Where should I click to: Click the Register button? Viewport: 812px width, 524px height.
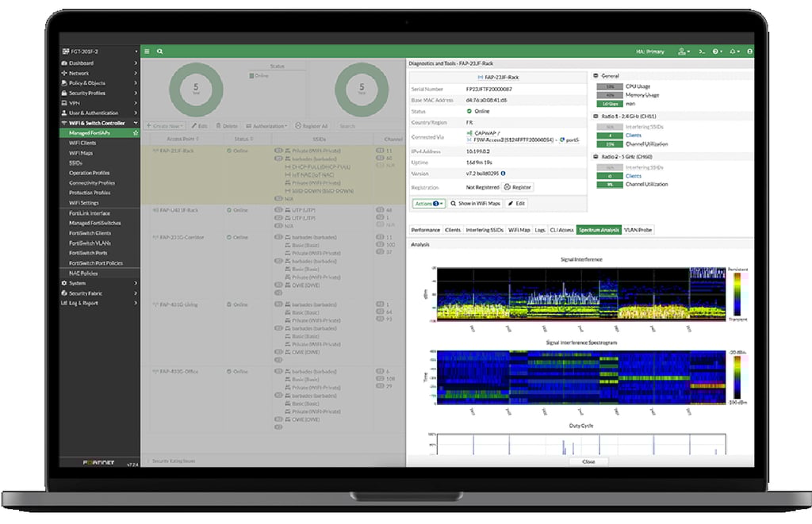[x=518, y=187]
